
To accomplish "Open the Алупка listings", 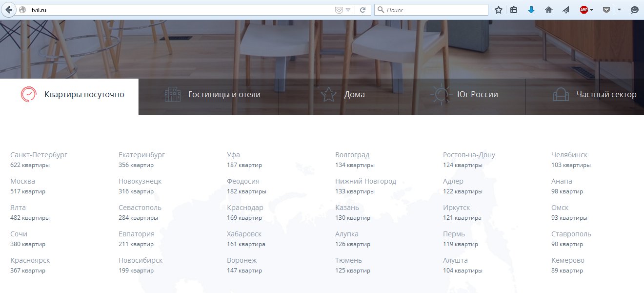I will 347,234.
